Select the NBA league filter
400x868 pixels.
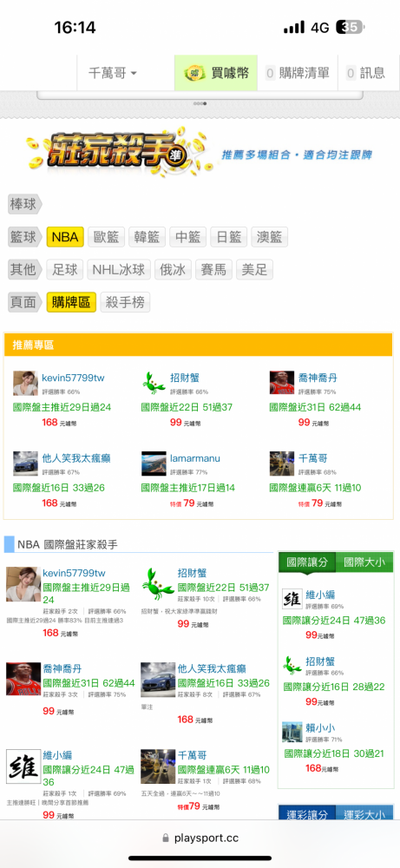(65, 237)
